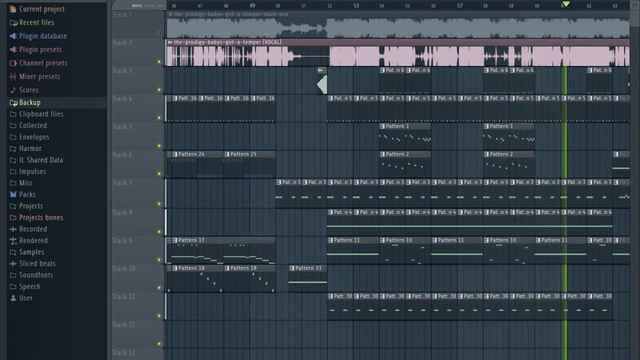The height and width of the screenshot is (360, 640).
Task: Select the Track 13 header label
Action: (124, 353)
